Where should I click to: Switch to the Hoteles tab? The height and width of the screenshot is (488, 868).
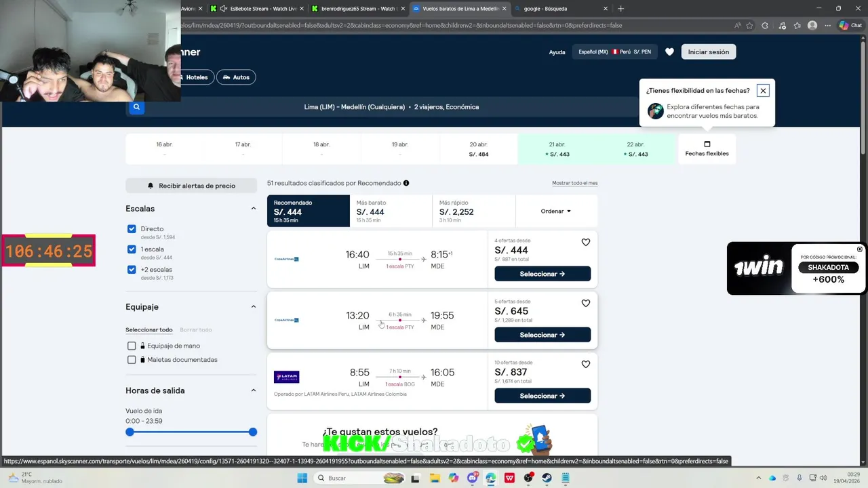tap(197, 77)
